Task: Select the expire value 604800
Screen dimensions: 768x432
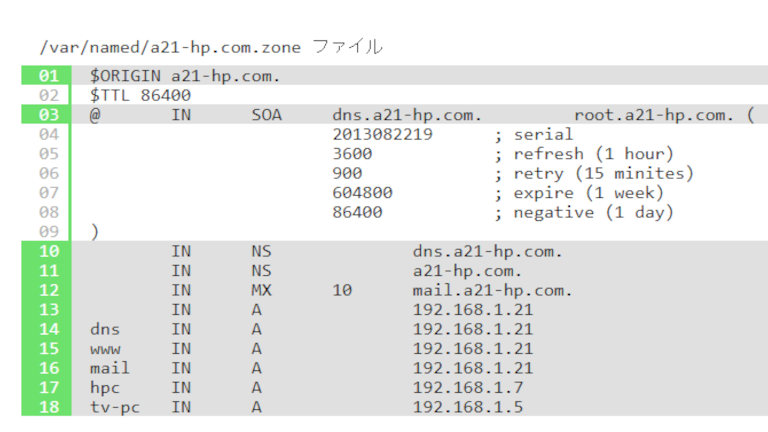Action: pos(362,193)
